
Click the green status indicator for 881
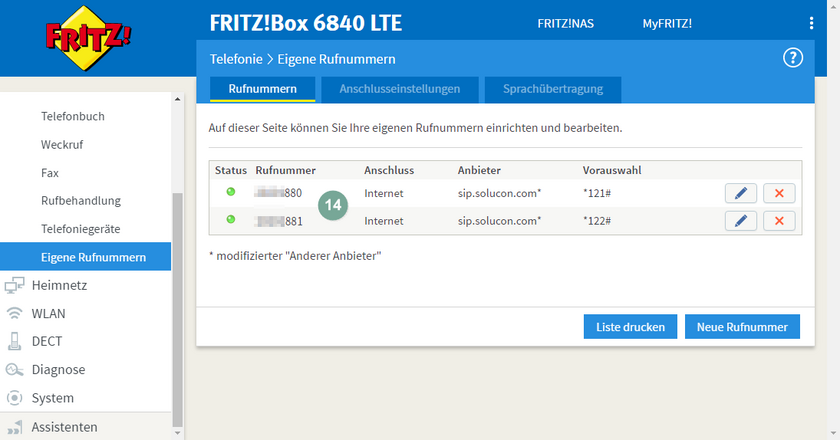[231, 219]
